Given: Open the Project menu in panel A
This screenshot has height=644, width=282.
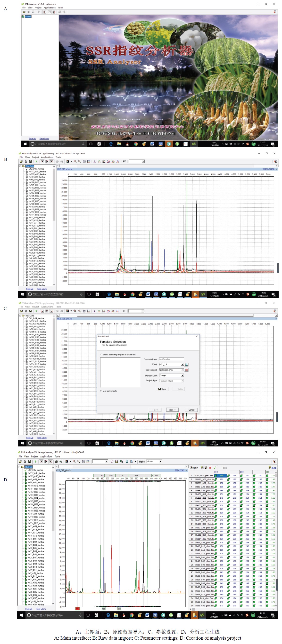Looking at the screenshot, I should (38, 8).
